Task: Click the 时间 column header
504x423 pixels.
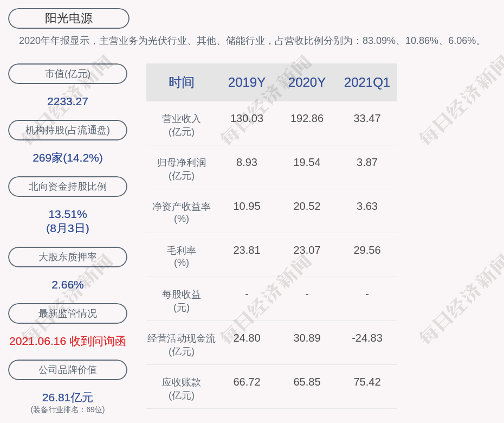Action: click(x=182, y=82)
